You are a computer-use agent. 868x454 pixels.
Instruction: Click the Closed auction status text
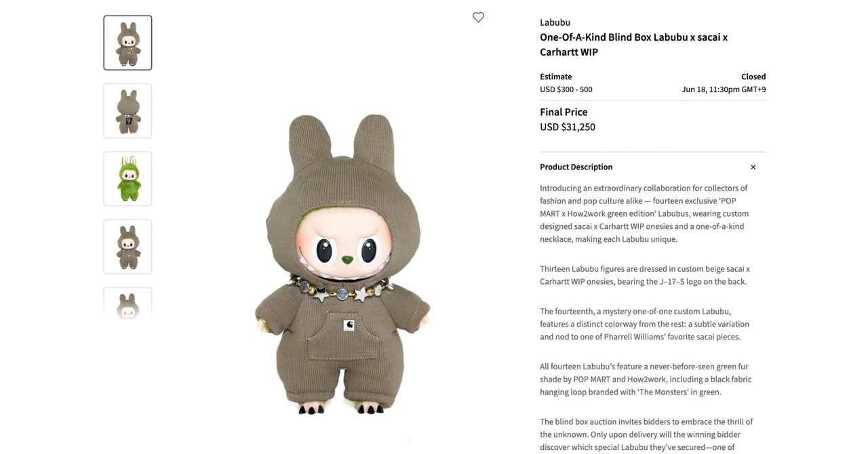click(x=753, y=77)
